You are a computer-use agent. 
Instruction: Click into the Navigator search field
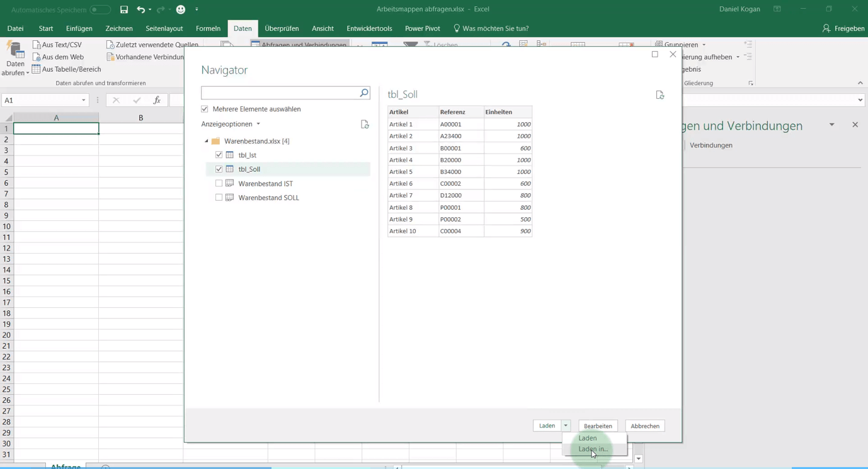pos(280,93)
